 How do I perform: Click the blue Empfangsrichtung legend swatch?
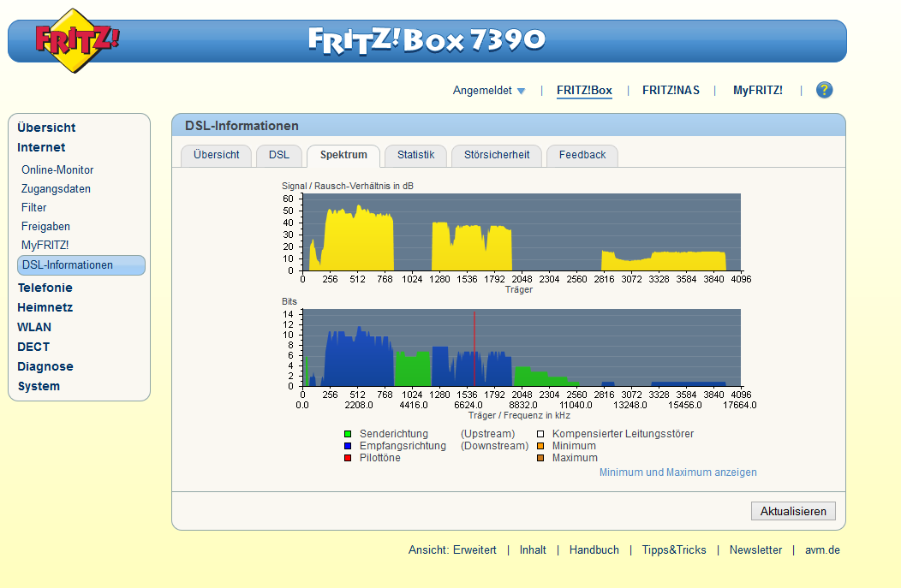coord(348,446)
